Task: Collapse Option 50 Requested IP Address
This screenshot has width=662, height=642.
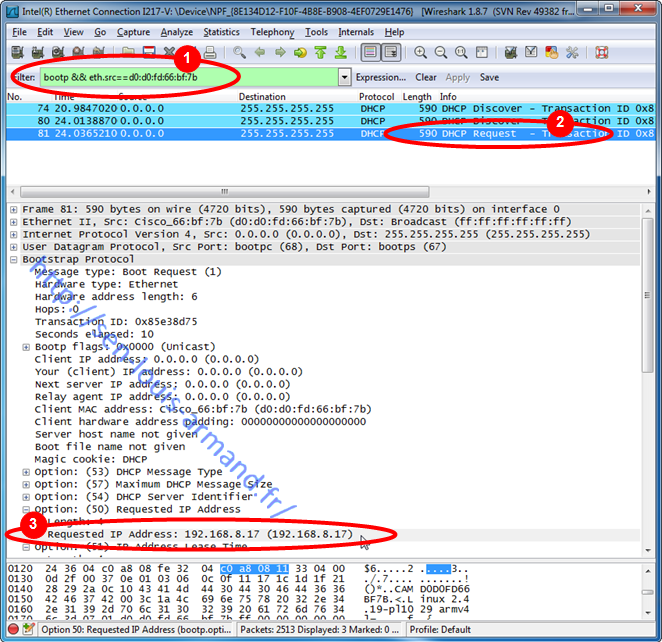Action: (26, 509)
